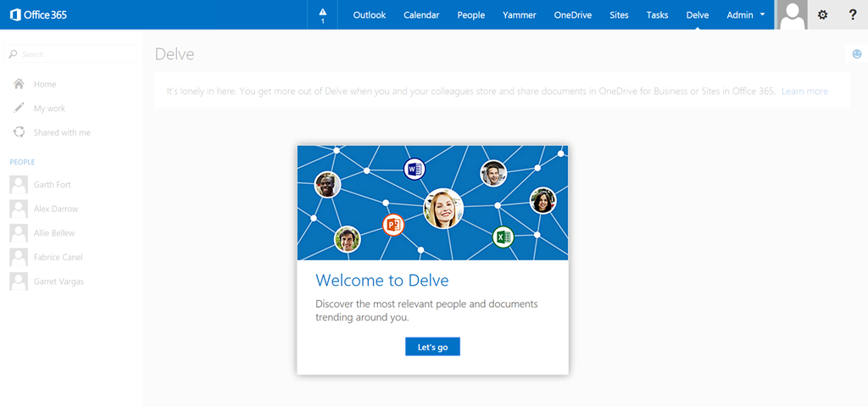Click Garth Fort's avatar
Screen dimensions: 868x407
19,184
